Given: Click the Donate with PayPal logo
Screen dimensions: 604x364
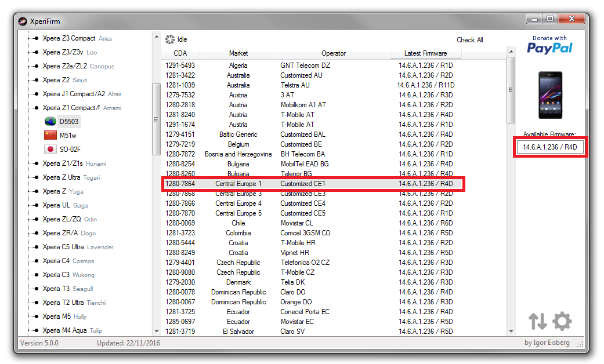Looking at the screenshot, I should pos(549,45).
